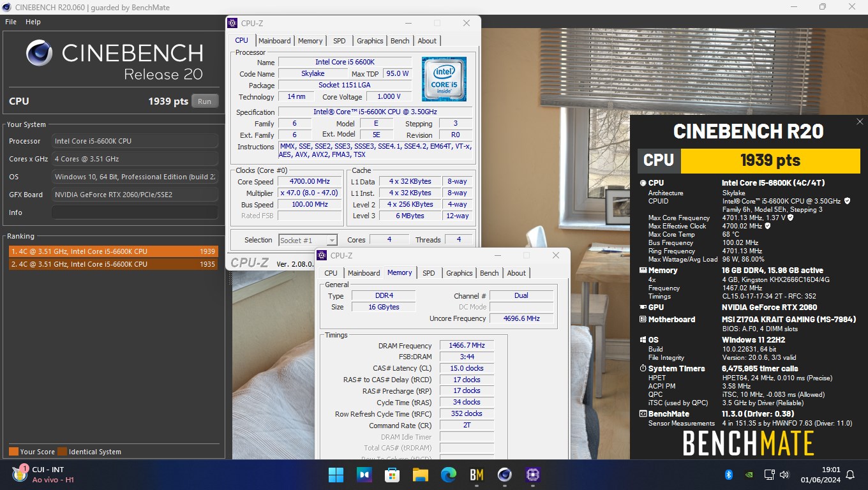Open Graphics tab in CPU-Z memory window
Screen dimensions: 868x490
click(x=460, y=273)
